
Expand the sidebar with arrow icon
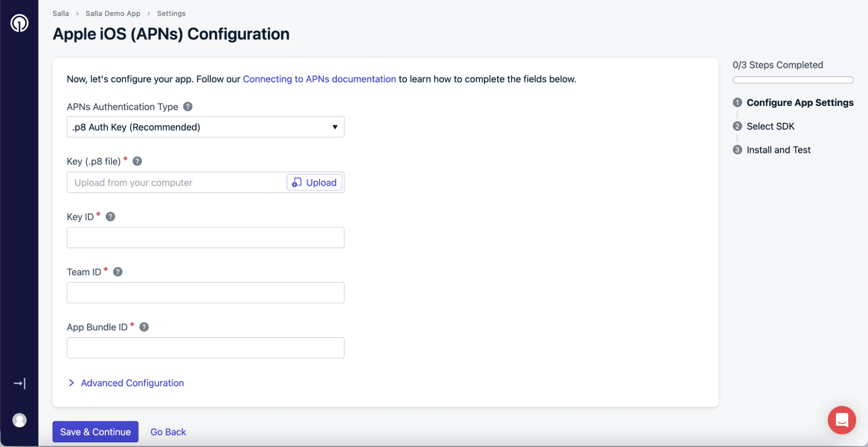point(20,384)
